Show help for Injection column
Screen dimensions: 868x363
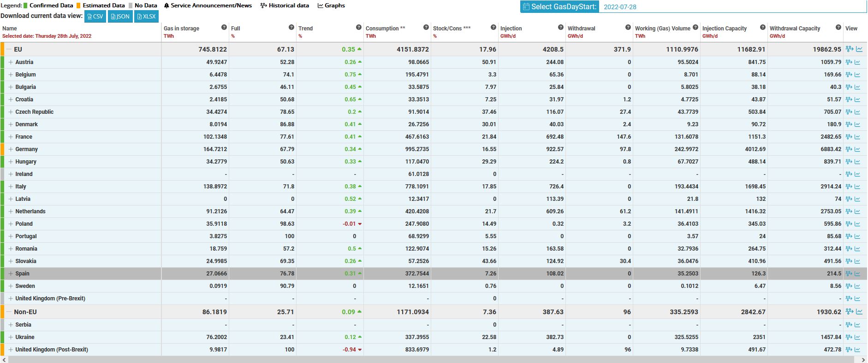point(561,28)
